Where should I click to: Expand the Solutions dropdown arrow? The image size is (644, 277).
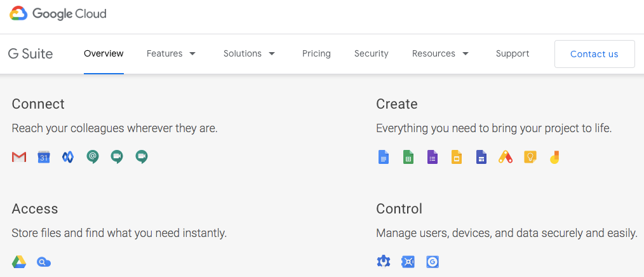click(x=271, y=54)
